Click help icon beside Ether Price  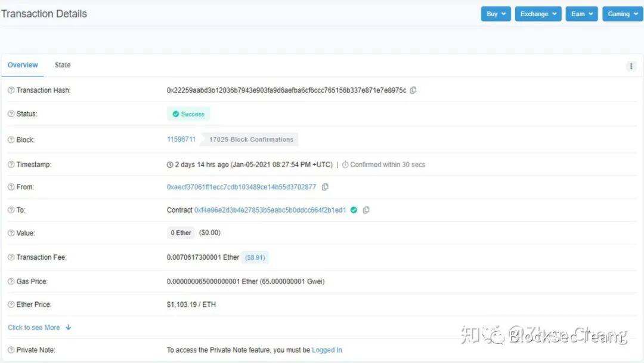point(11,304)
